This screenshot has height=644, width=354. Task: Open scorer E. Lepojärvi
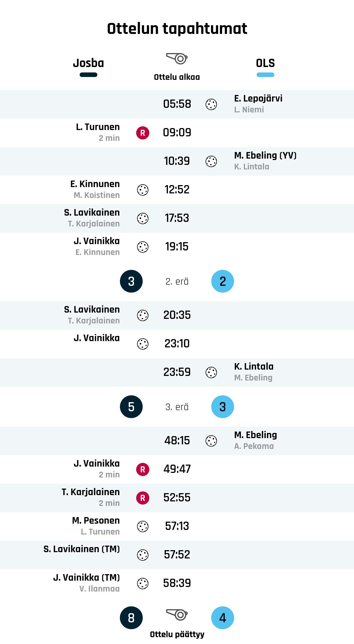tap(258, 98)
